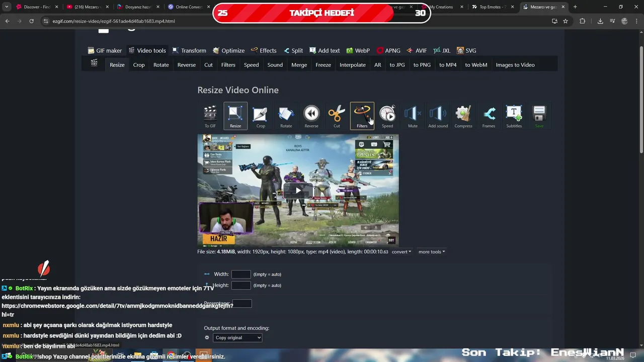Screen dimensions: 644x362
Task: Expand the convert dropdown
Action: [401, 252]
